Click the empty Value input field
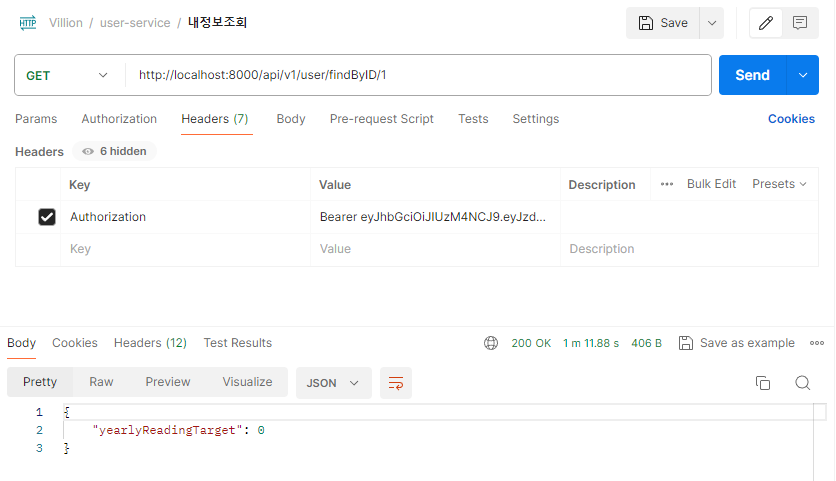Viewport: 836px width, 481px height. tap(435, 249)
